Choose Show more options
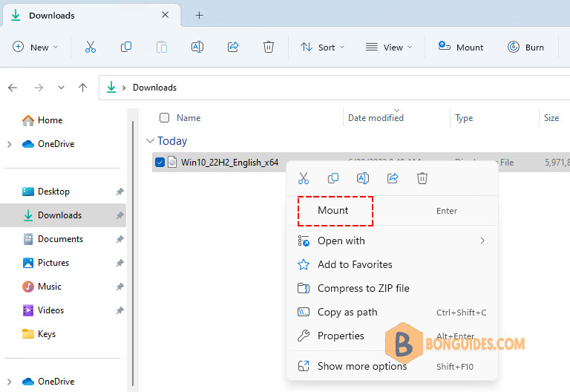This screenshot has width=570, height=392. 392,366
